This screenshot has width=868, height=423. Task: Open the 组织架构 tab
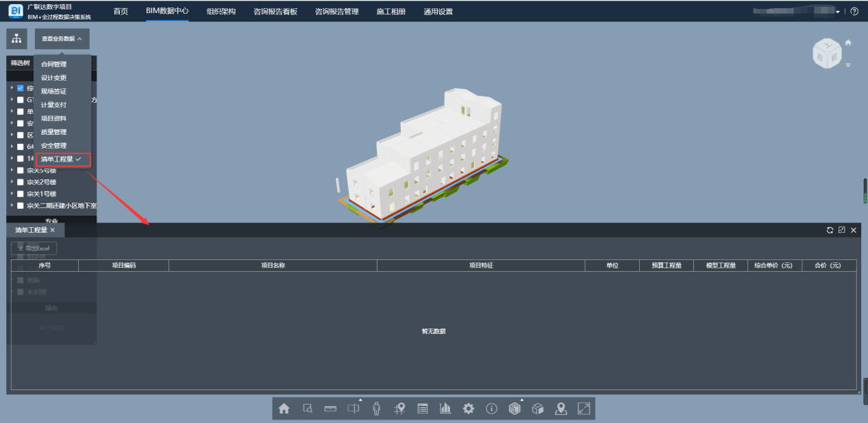pyautogui.click(x=221, y=12)
